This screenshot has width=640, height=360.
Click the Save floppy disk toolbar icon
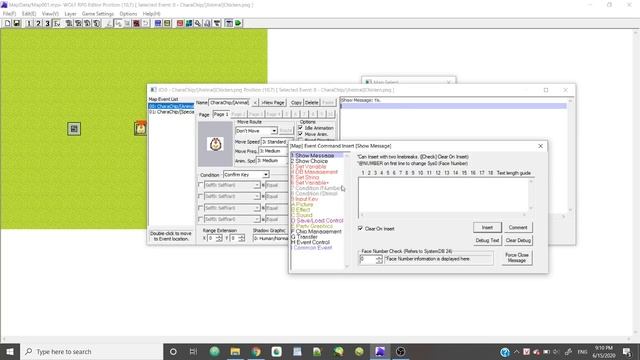click(17, 23)
